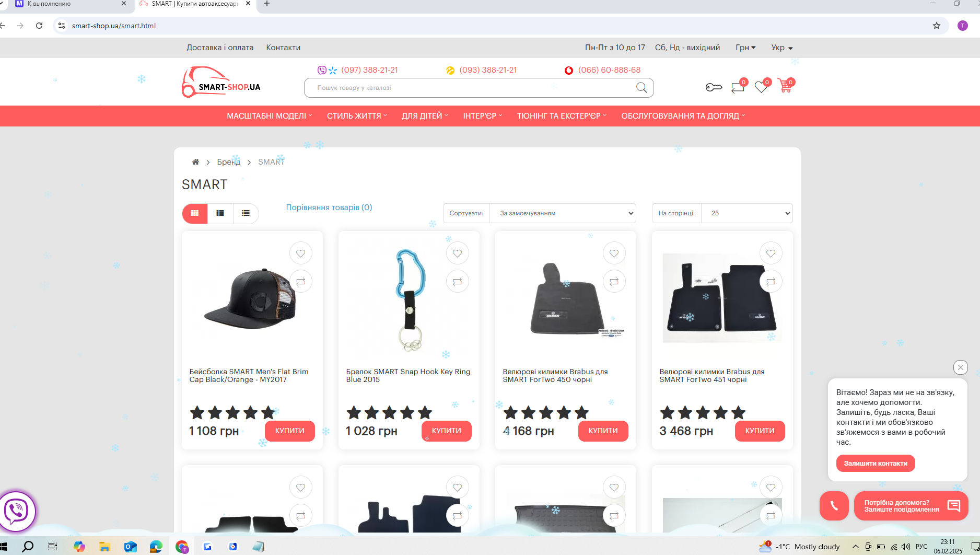Expand the ТЮНІНГ ТА ЕКСТЕР'ЄР menu
The width and height of the screenshot is (980, 555).
(x=562, y=116)
